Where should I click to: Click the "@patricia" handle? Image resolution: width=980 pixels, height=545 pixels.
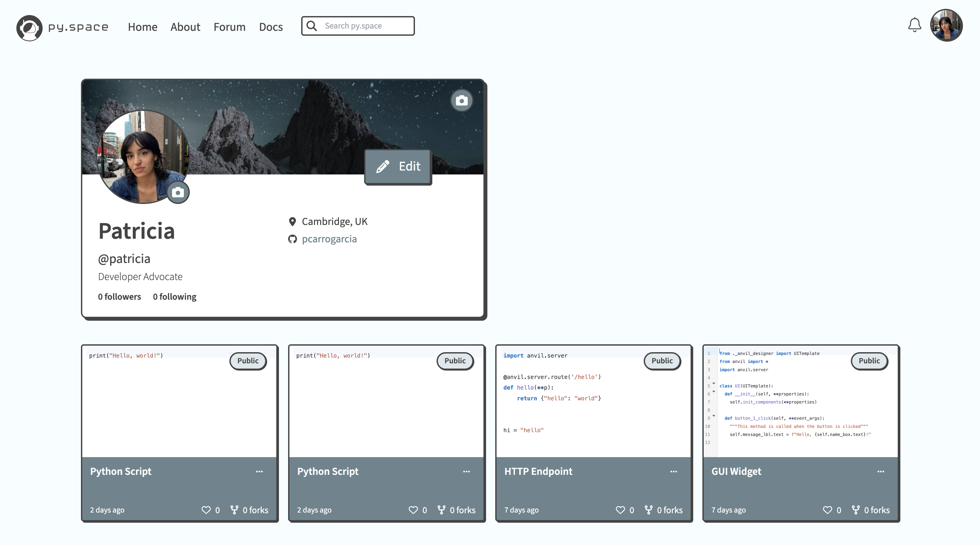coord(124,259)
